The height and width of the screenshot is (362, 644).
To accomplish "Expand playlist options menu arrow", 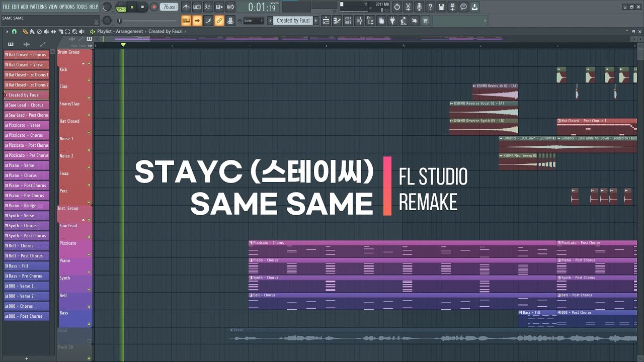I will [x=7, y=32].
